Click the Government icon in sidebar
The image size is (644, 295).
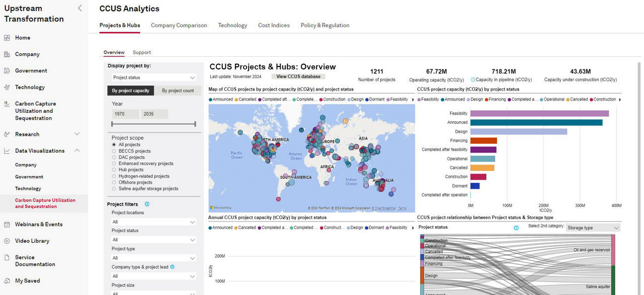tap(7, 71)
